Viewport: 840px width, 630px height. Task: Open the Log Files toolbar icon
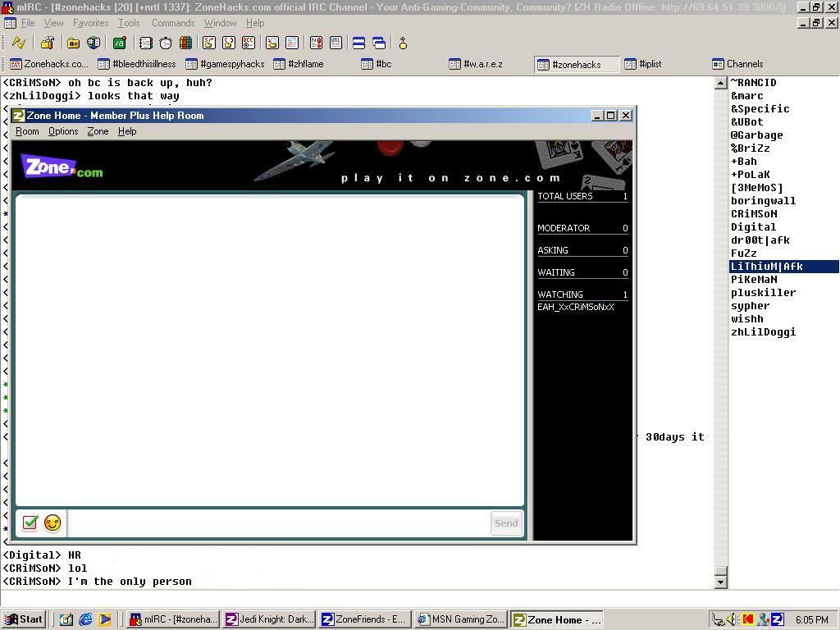292,43
